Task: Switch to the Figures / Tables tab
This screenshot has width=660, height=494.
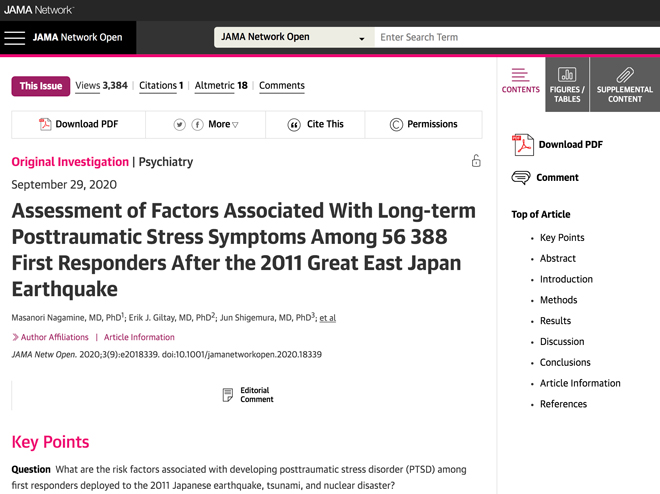Action: click(x=567, y=85)
